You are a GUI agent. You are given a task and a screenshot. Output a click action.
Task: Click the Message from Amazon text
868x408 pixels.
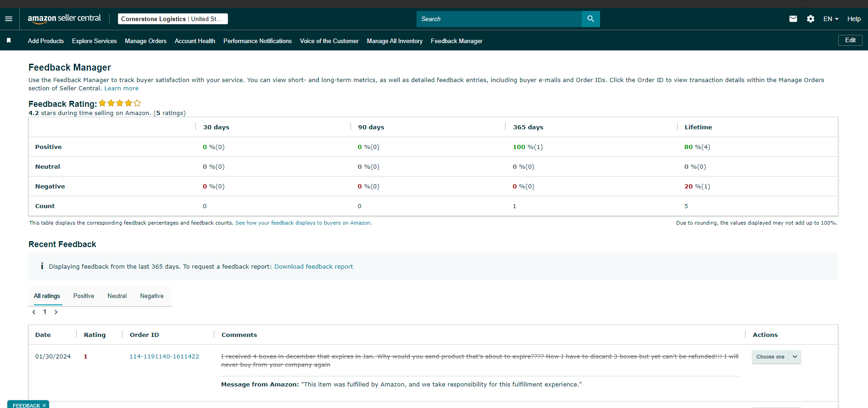point(401,385)
